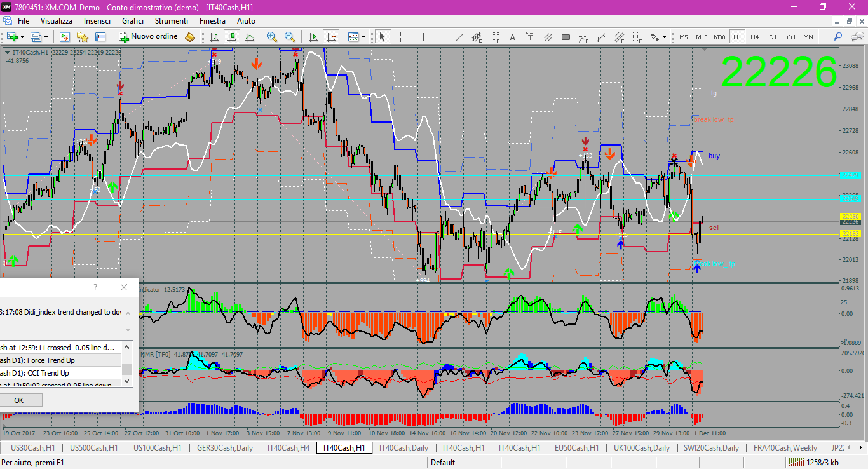Pick the arrows symbols tool
Image resolution: width=868 pixels, height=469 pixels.
point(654,37)
